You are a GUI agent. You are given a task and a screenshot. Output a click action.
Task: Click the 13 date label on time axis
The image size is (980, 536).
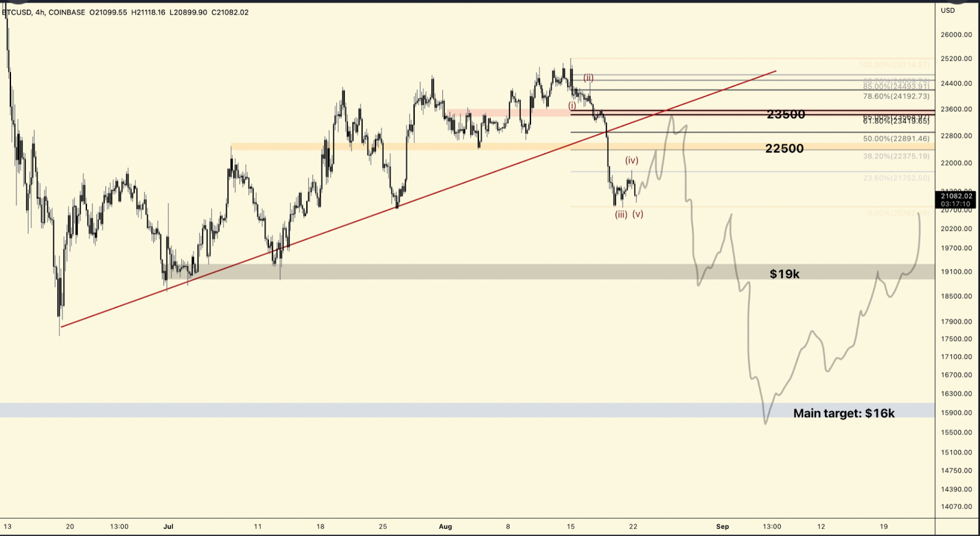pyautogui.click(x=7, y=527)
